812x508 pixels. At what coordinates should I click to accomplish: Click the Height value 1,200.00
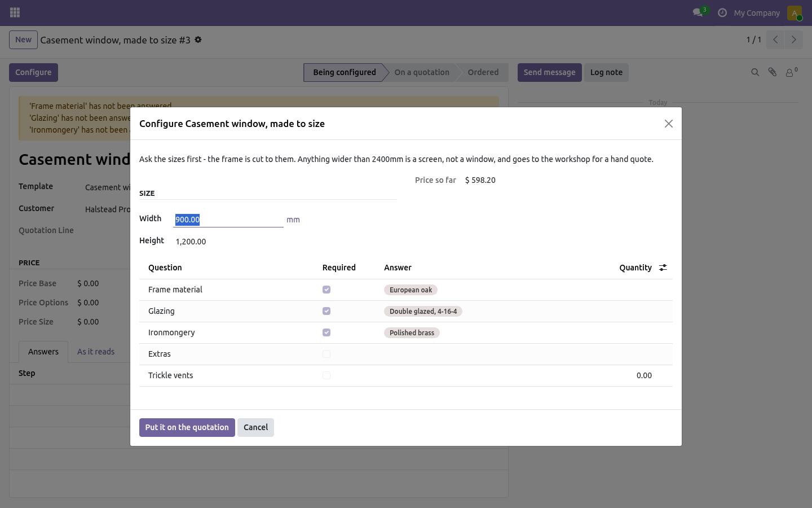(191, 242)
